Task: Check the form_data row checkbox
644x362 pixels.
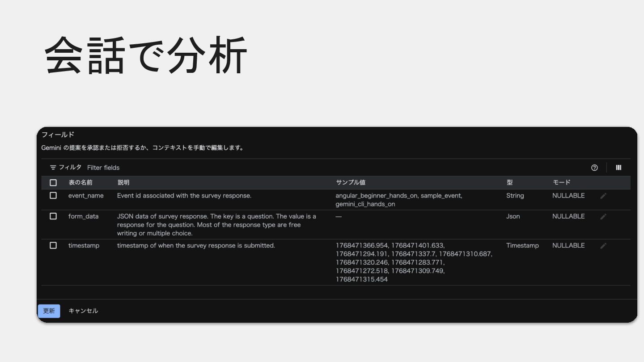Action: (53, 216)
